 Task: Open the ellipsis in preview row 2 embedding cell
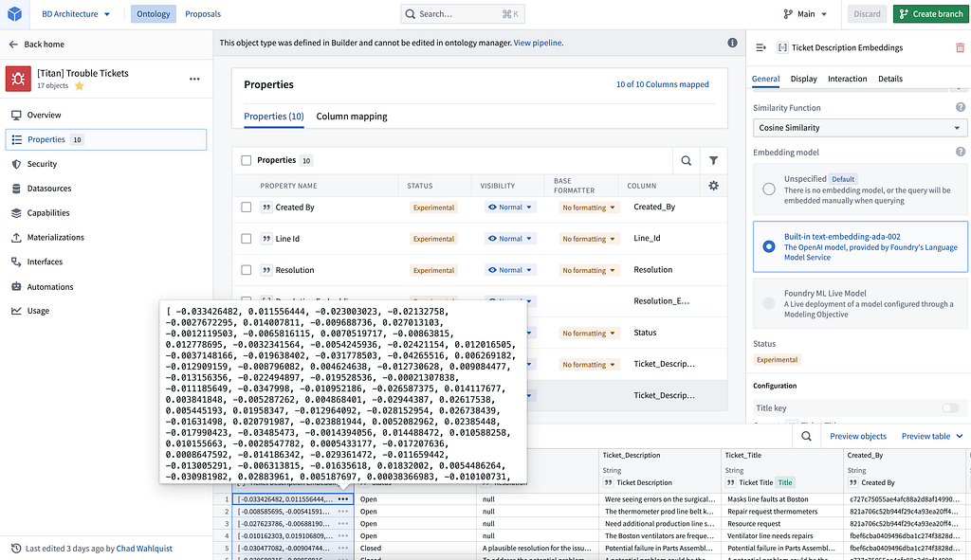point(343,512)
